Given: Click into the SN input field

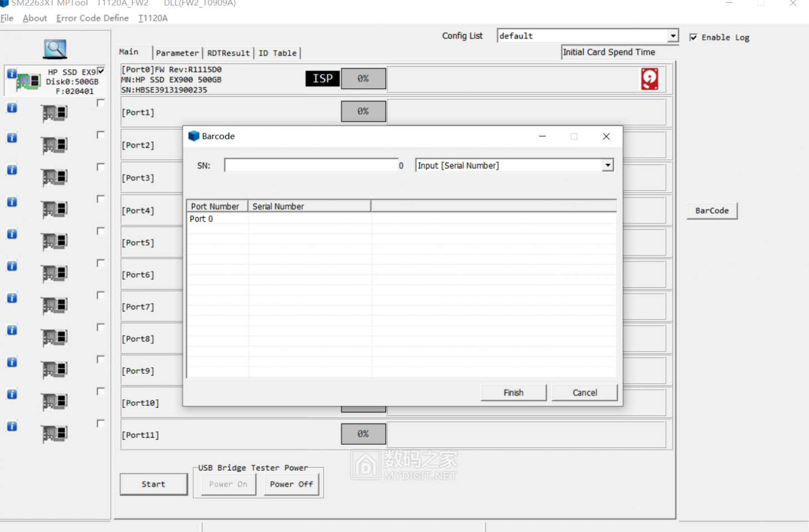Looking at the screenshot, I should (x=311, y=165).
